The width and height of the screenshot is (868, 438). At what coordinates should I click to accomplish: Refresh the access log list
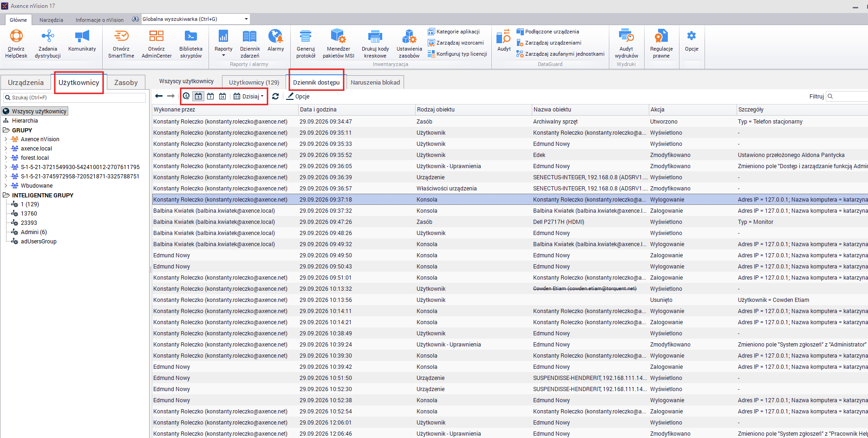point(275,96)
